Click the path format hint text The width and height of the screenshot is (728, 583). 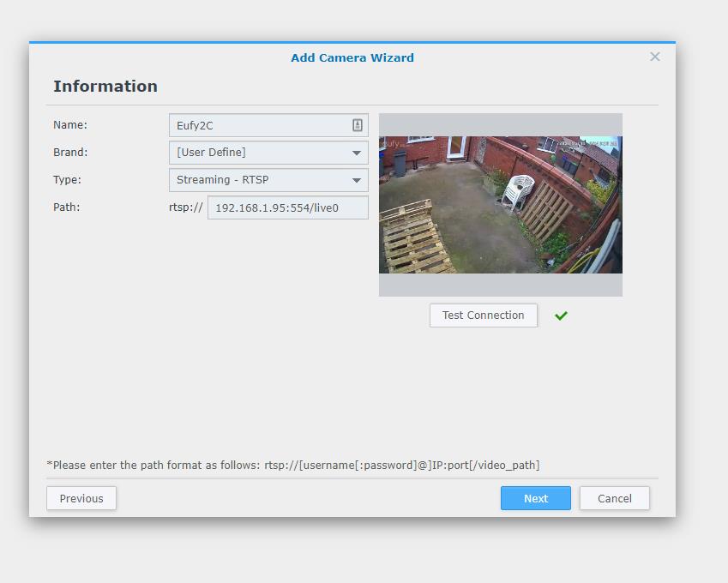pyautogui.click(x=293, y=466)
